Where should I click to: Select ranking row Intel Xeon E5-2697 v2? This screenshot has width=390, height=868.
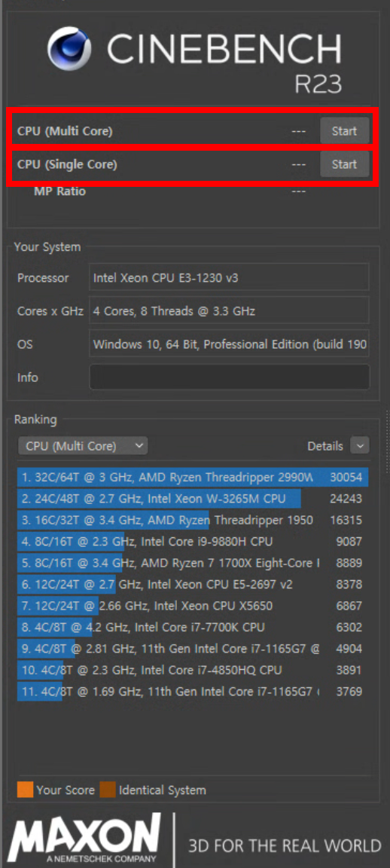tap(193, 585)
